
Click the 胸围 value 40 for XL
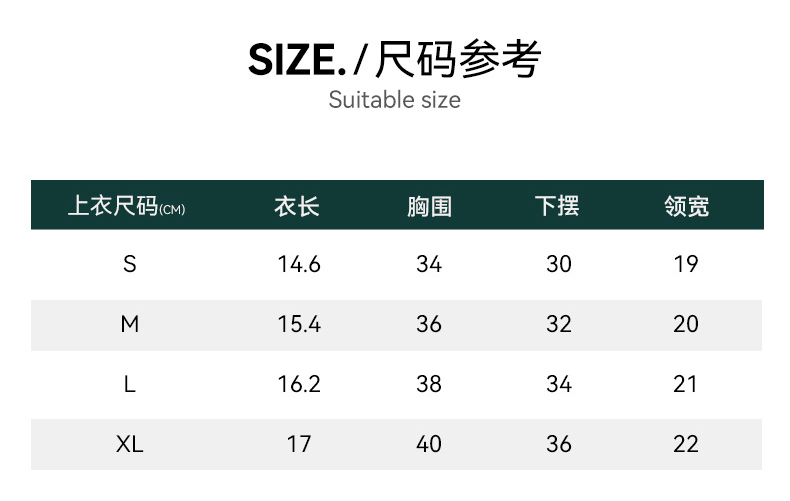pyautogui.click(x=429, y=444)
